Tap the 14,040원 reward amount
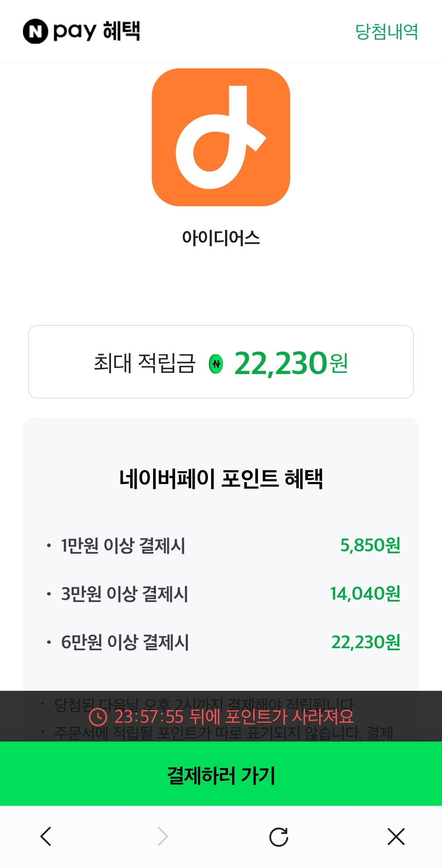The width and height of the screenshot is (442, 868). click(x=365, y=594)
